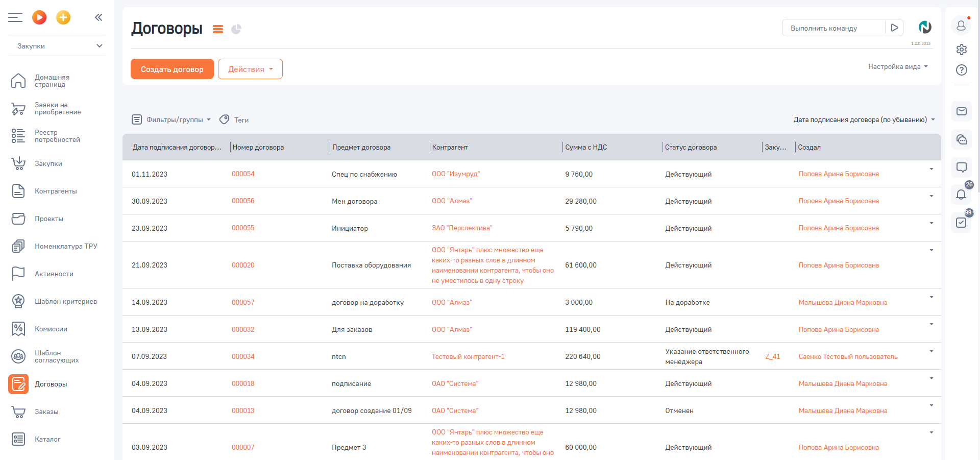Open Саенко Тестовый пользователь link

click(848, 356)
